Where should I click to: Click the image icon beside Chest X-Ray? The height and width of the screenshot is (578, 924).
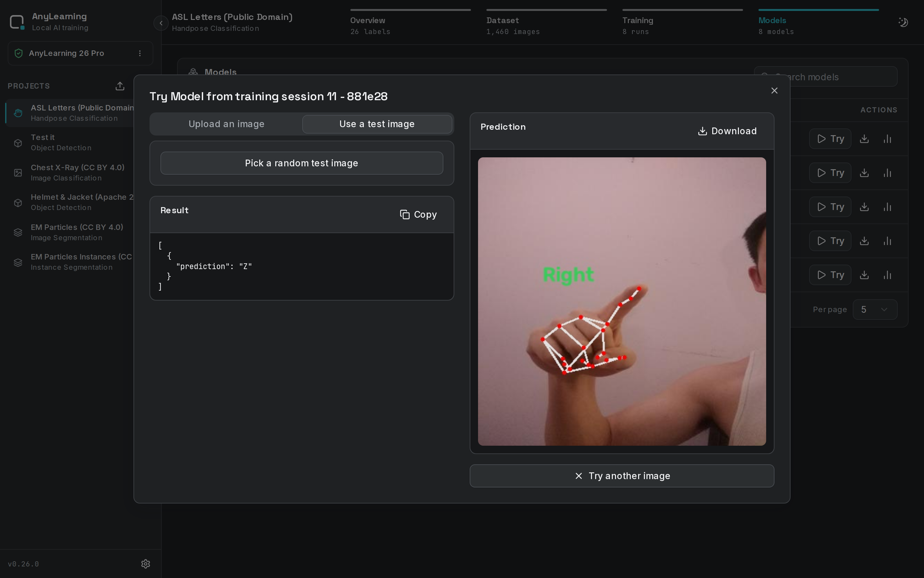[x=18, y=172]
